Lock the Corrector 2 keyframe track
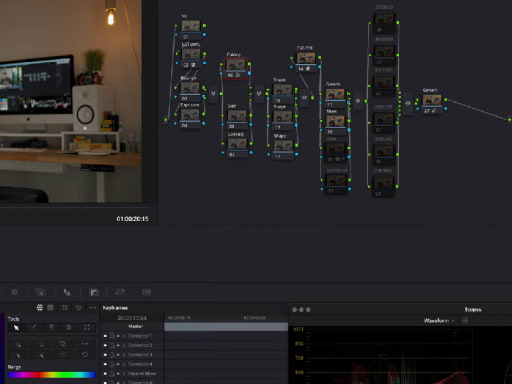Image resolution: width=512 pixels, height=384 pixels. click(112, 345)
